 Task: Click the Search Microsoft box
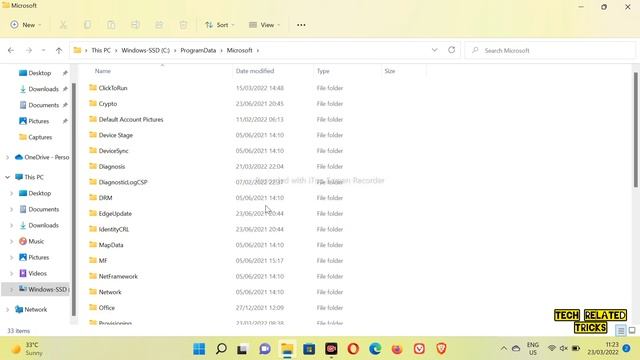click(549, 50)
